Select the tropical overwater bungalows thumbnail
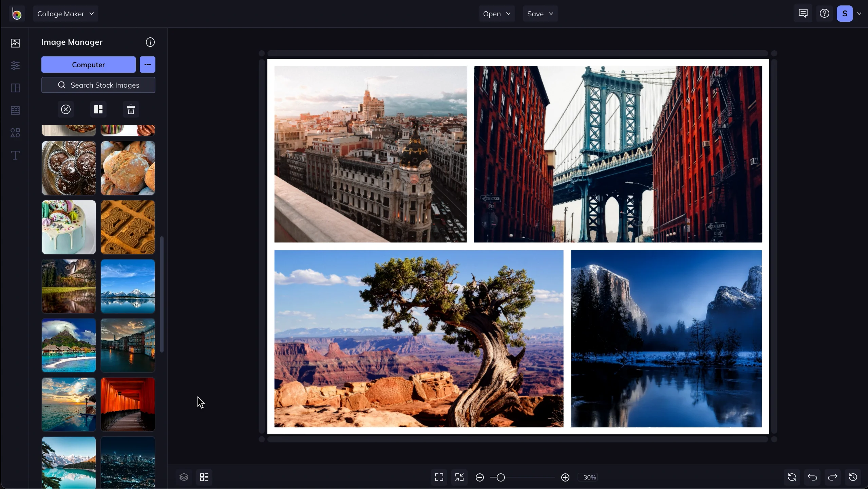The width and height of the screenshot is (868, 489). coord(69,345)
